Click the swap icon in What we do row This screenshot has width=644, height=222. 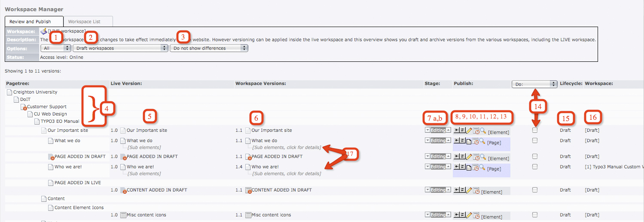462,141
